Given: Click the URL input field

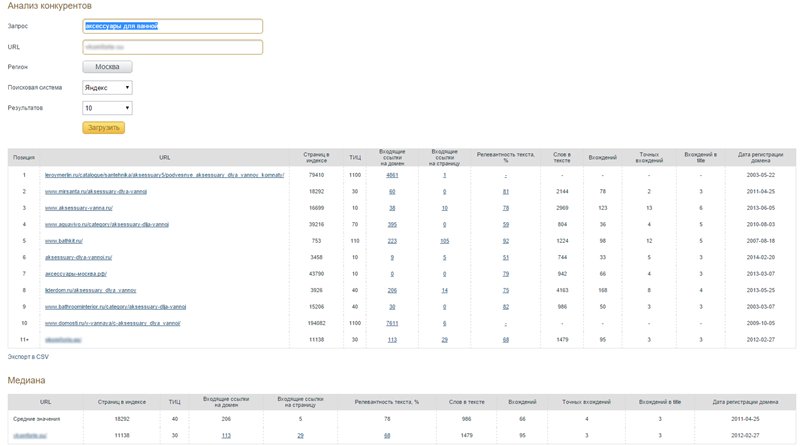Looking at the screenshot, I should [172, 46].
